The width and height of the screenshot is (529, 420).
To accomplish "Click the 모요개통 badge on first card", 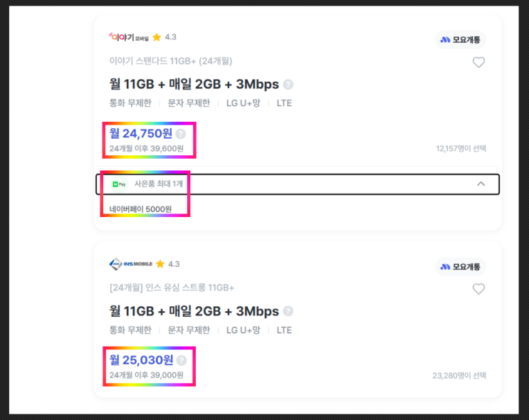I will point(461,40).
